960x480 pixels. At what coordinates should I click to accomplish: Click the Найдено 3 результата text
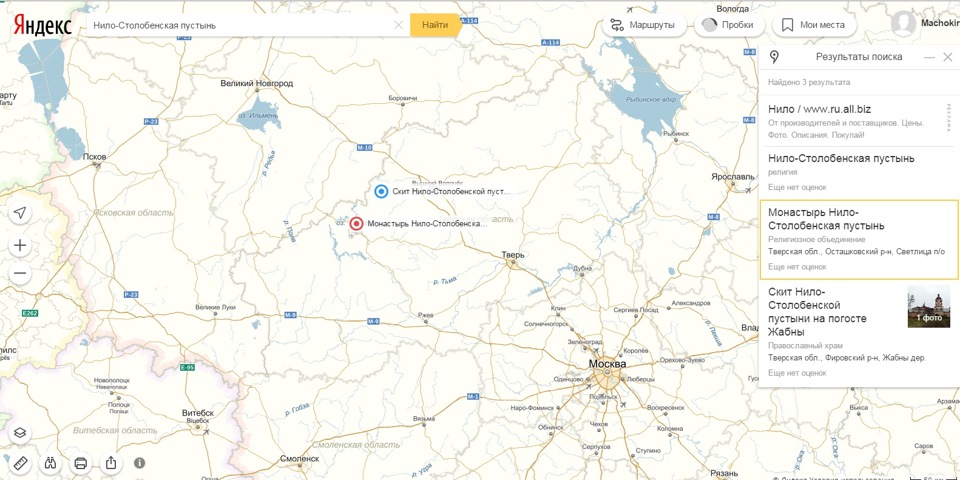coord(809,82)
